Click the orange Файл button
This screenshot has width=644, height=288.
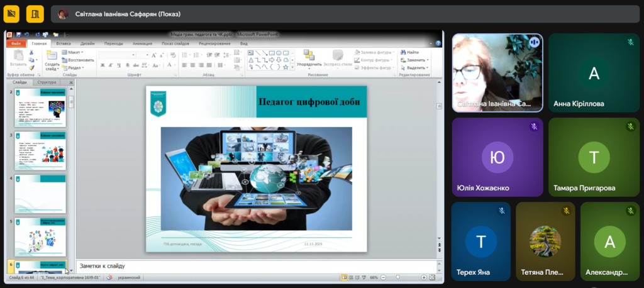click(x=16, y=43)
